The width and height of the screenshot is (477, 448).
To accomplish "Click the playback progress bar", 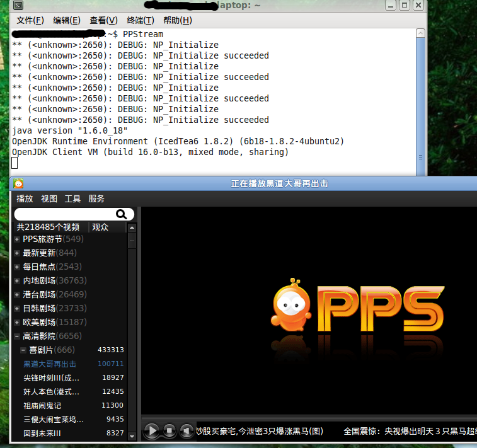I will [x=309, y=418].
